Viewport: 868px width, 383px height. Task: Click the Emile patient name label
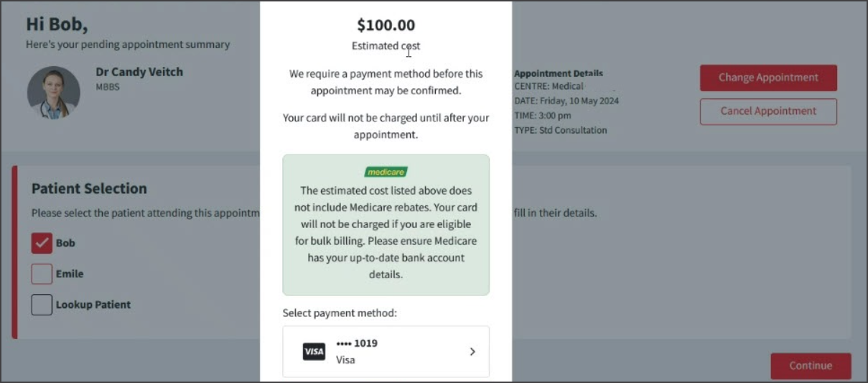[70, 274]
